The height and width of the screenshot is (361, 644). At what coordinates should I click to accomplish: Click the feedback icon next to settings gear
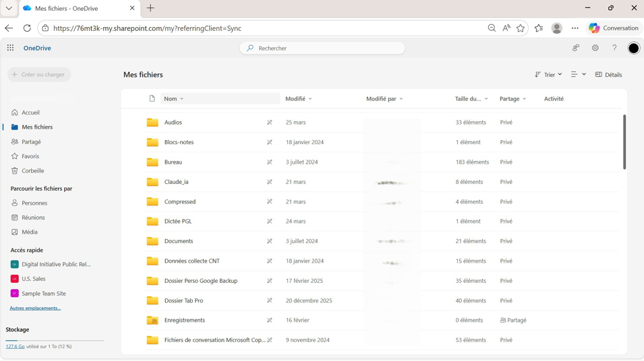576,48
